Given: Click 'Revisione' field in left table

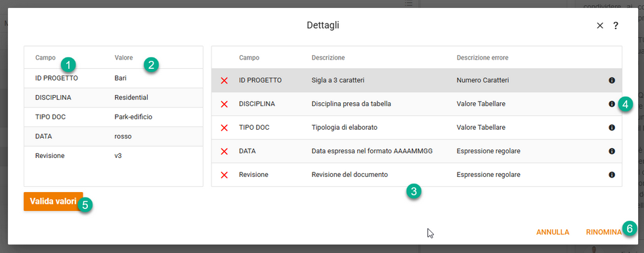Looking at the screenshot, I should coord(50,156).
